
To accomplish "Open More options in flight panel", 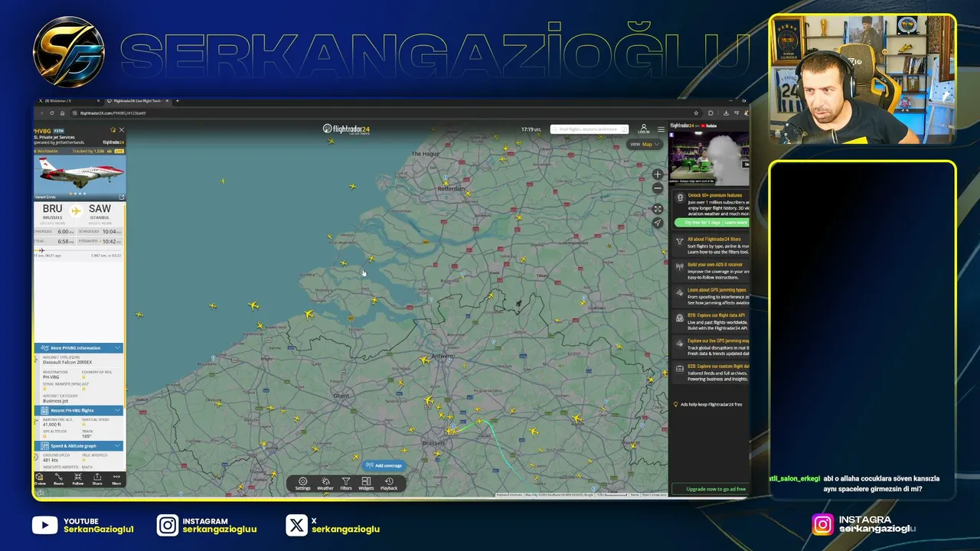I will pos(116,479).
